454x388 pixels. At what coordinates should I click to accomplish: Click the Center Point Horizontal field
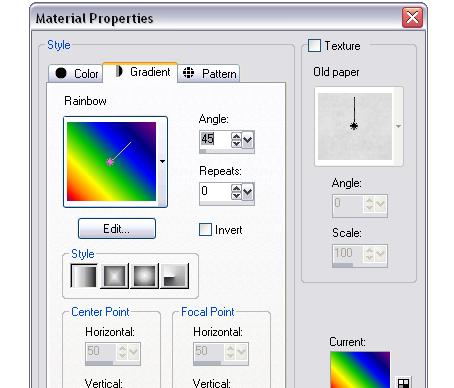[x=100, y=351]
